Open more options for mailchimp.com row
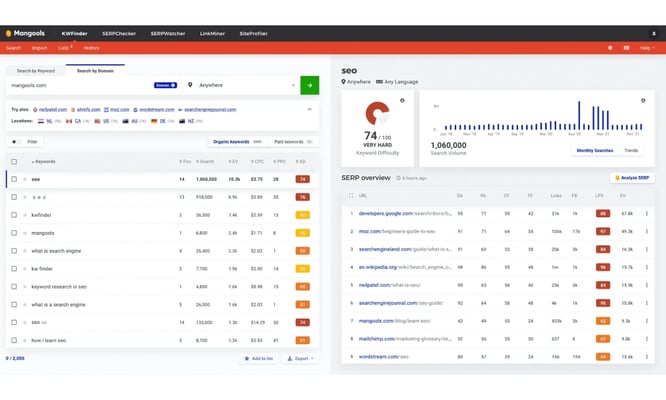The image size is (666, 400). click(x=647, y=339)
